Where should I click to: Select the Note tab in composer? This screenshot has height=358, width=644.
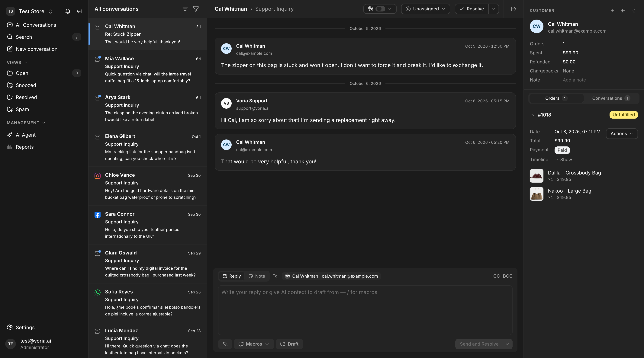[x=257, y=276]
